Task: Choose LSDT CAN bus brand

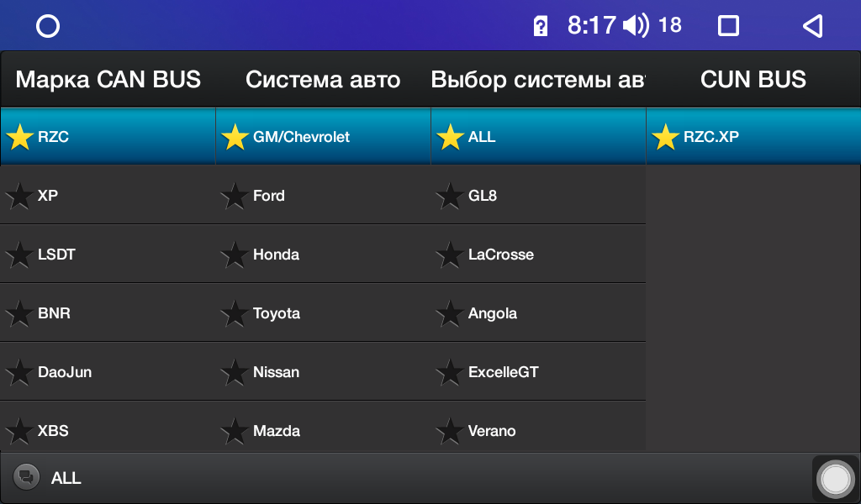Action: tap(108, 255)
